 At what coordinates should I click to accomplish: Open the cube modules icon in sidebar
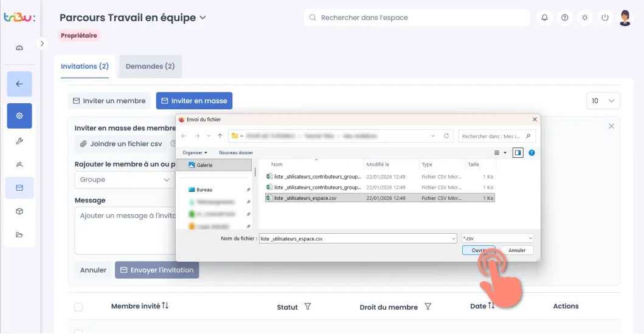click(x=19, y=211)
